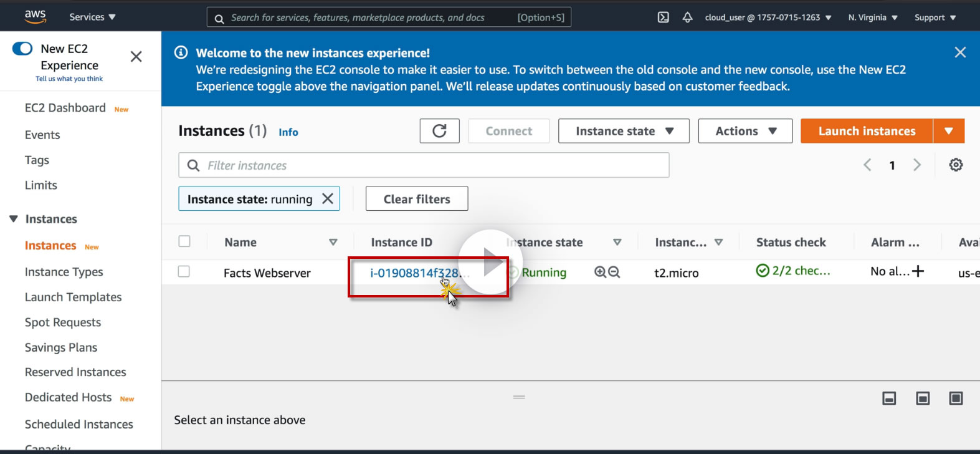Dismiss the welcome banner
The image size is (980, 454).
point(960,52)
